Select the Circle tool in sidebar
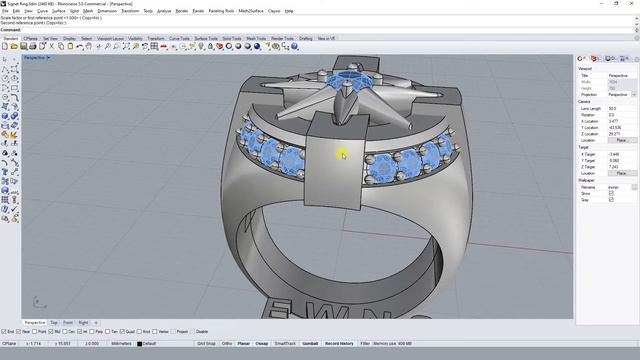This screenshot has height=360, width=640. (5, 78)
